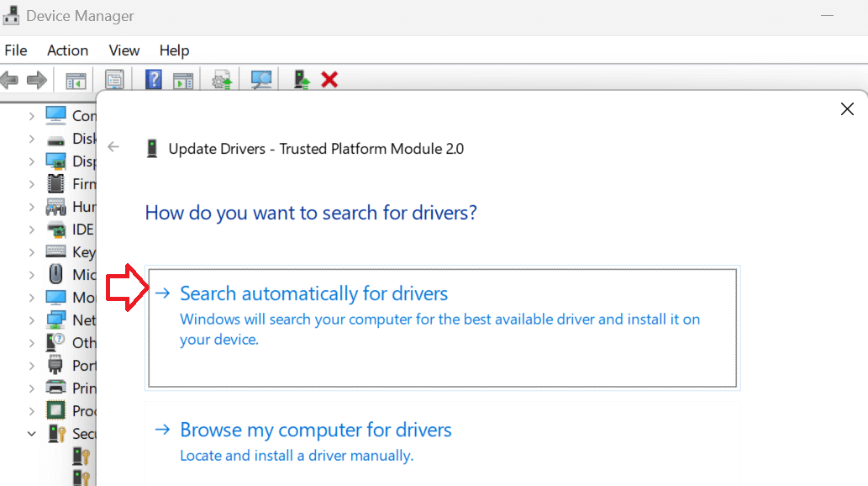Open the Help menu
The image size is (868, 486).
coord(175,50)
